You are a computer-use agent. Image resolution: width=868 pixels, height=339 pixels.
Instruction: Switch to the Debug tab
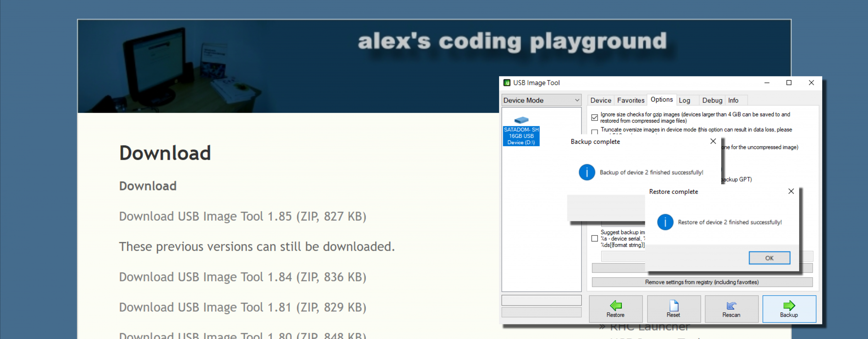click(712, 100)
